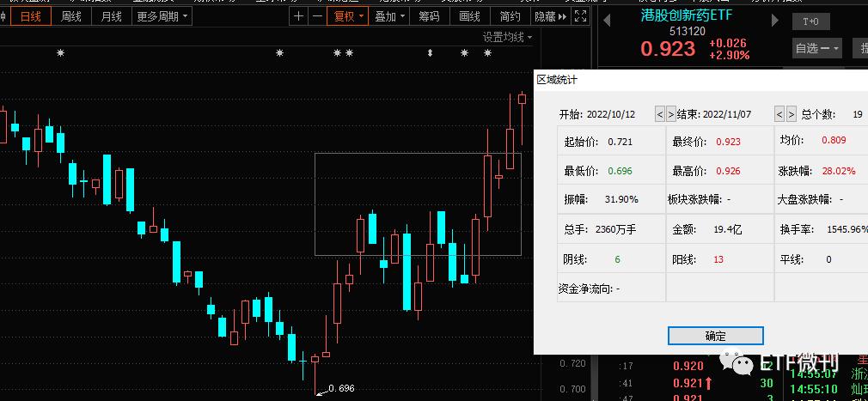Image resolution: width=868 pixels, height=401 pixels.
Task: Click the stock code 513120
Action: 687,31
